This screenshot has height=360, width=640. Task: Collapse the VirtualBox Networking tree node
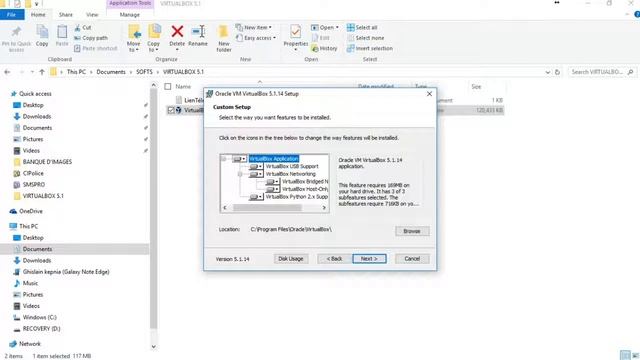click(240, 174)
